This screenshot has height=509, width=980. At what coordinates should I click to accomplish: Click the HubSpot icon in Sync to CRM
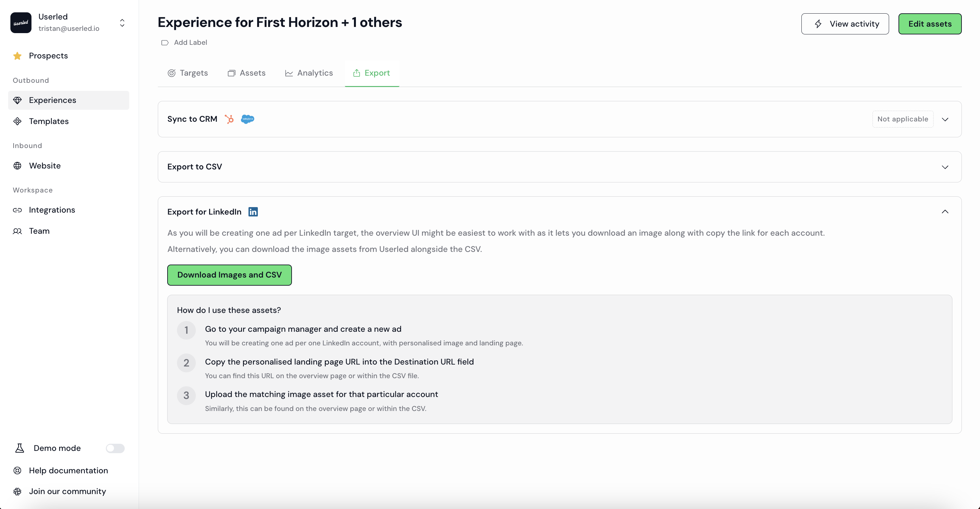(229, 119)
